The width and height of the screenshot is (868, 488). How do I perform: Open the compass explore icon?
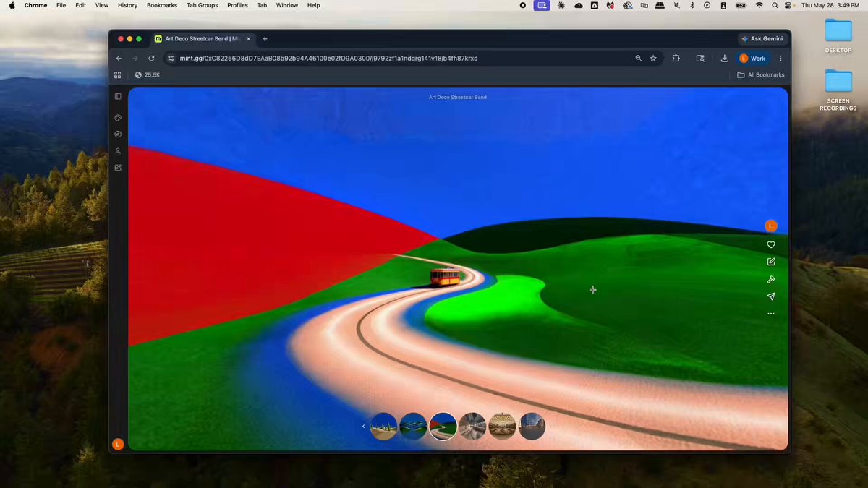[x=118, y=134]
